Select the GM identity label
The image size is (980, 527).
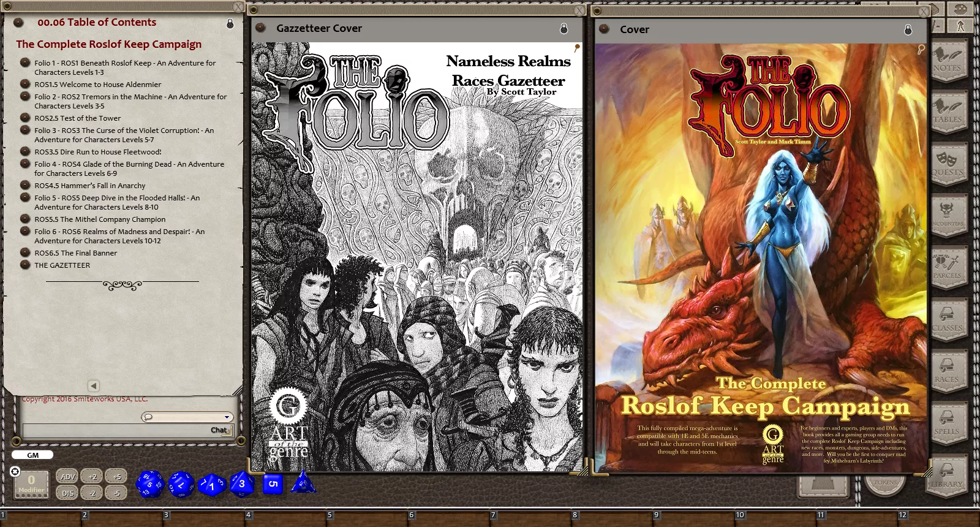[x=32, y=455]
